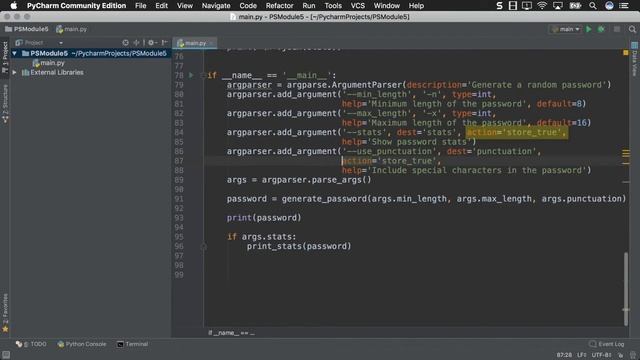Image resolution: width=640 pixels, height=360 pixels.
Task: Open the Window menu
Action: (387, 6)
